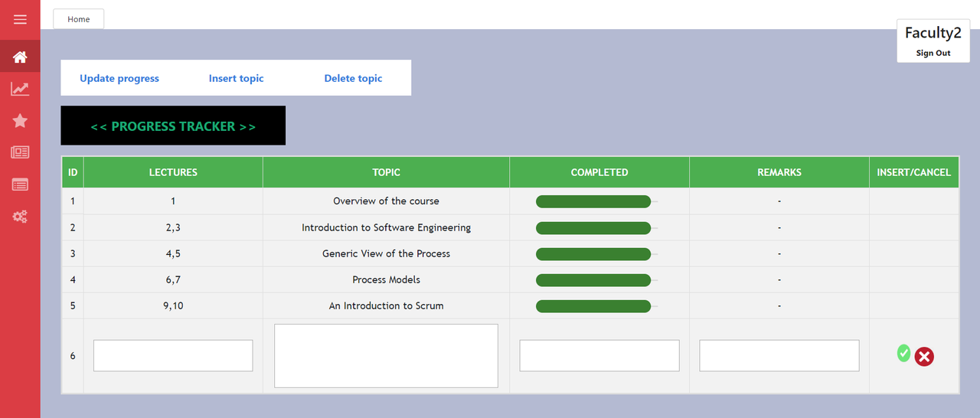Open the settings gears icon in sidebar
980x418 pixels.
[20, 217]
